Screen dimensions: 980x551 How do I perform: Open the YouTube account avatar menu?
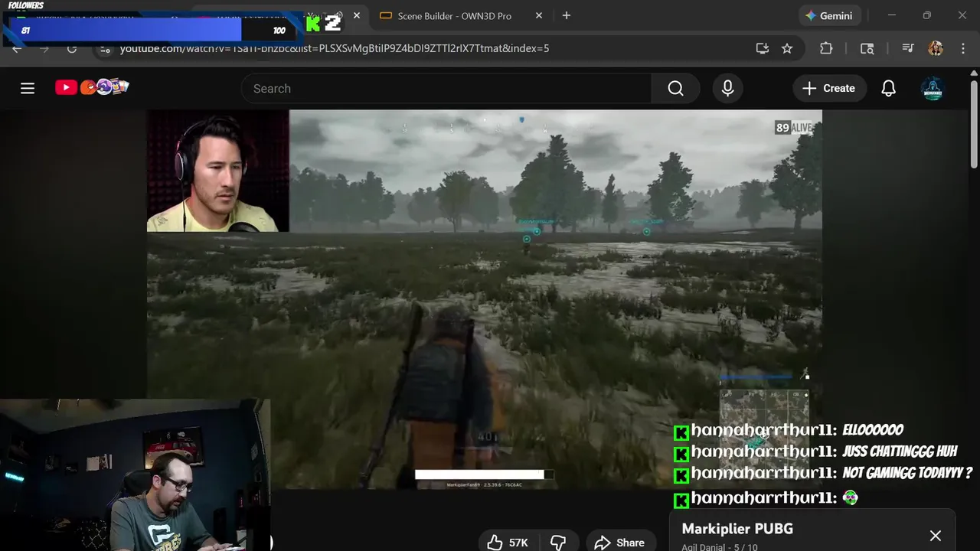point(932,88)
